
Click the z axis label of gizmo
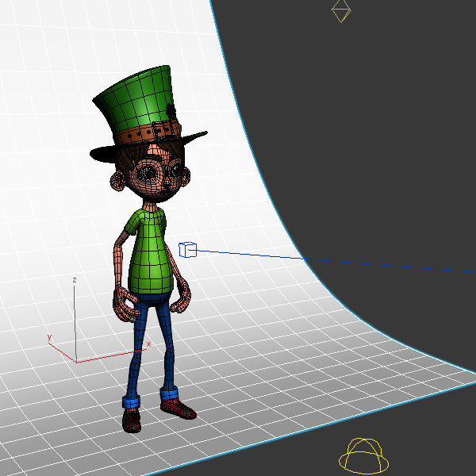(75, 280)
